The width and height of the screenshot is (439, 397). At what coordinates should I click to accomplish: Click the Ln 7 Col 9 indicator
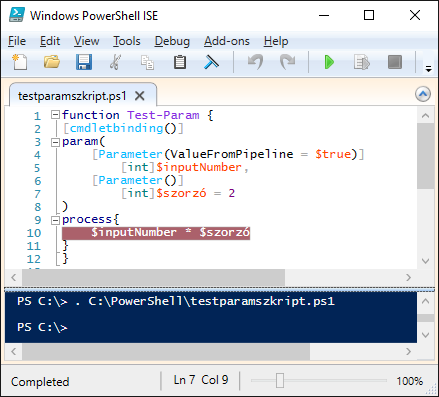click(x=201, y=380)
